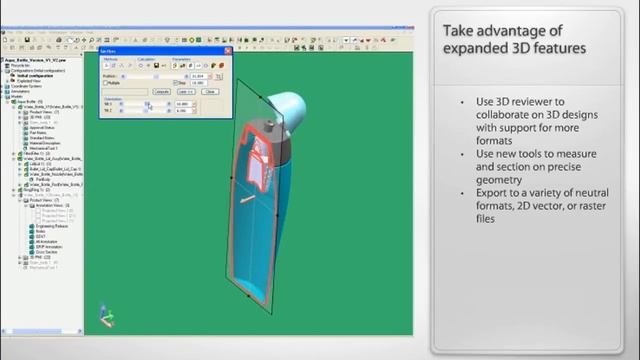Expand the bottom 3D PMI node in tree

20,258
